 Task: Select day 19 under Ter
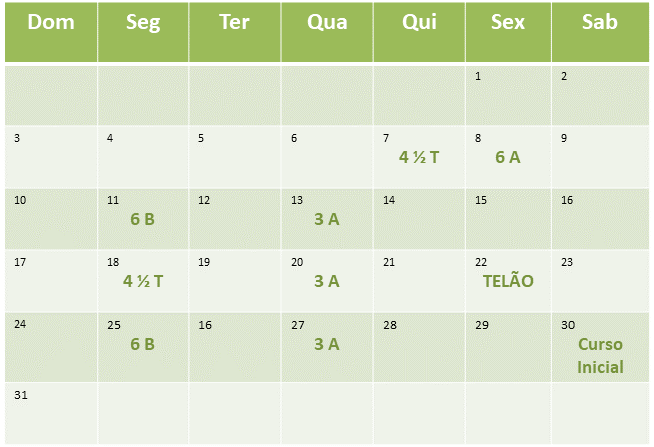point(234,281)
